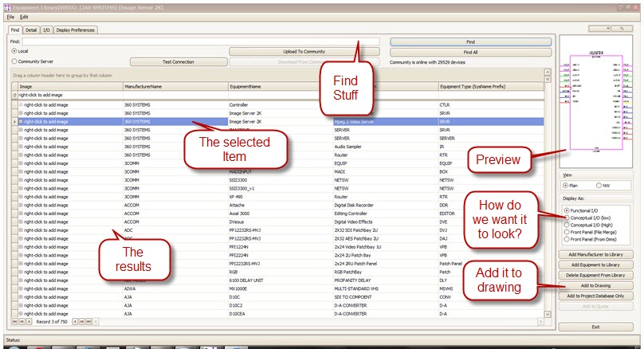Click Delete Equipment From Library
Viewport: 644px width, 349px height.
[595, 275]
